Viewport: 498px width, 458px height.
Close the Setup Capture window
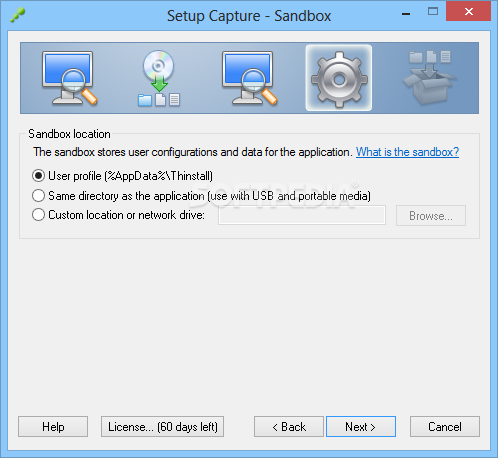pos(468,12)
